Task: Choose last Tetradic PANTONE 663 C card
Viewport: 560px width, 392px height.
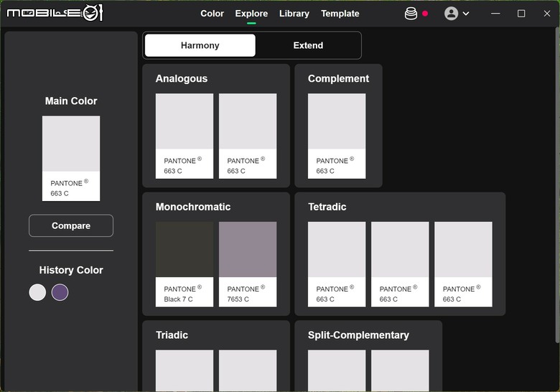Action: coord(463,264)
